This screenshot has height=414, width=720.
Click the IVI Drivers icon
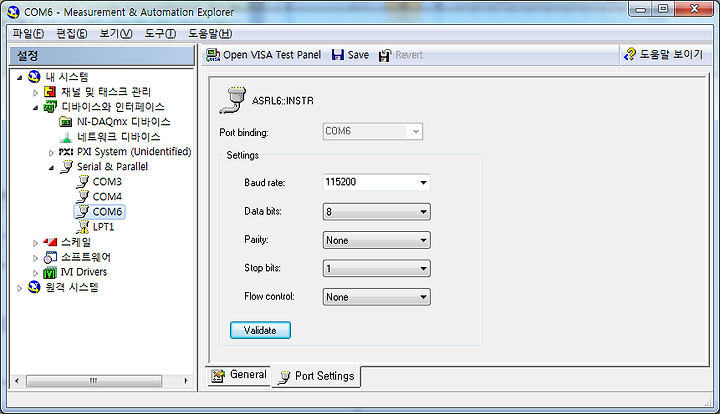coord(50,272)
